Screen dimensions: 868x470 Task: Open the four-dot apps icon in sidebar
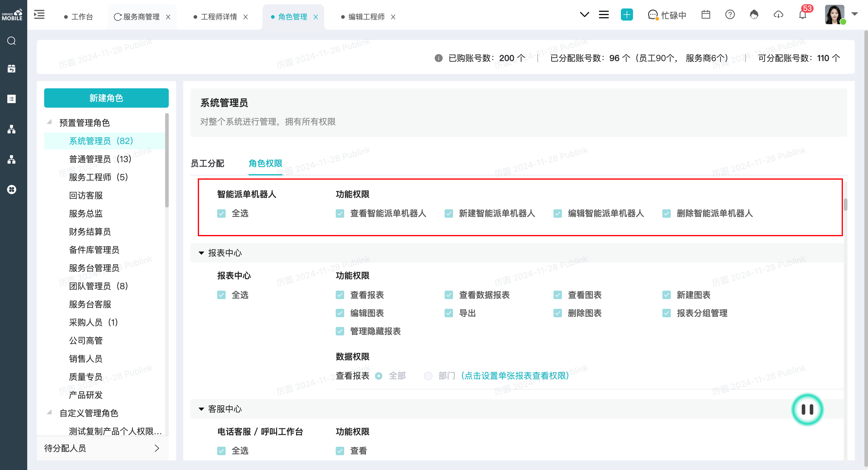(12, 189)
